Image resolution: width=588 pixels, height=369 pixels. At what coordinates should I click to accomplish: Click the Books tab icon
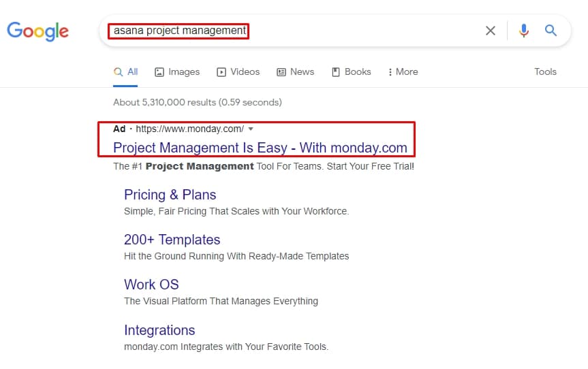pyautogui.click(x=336, y=72)
